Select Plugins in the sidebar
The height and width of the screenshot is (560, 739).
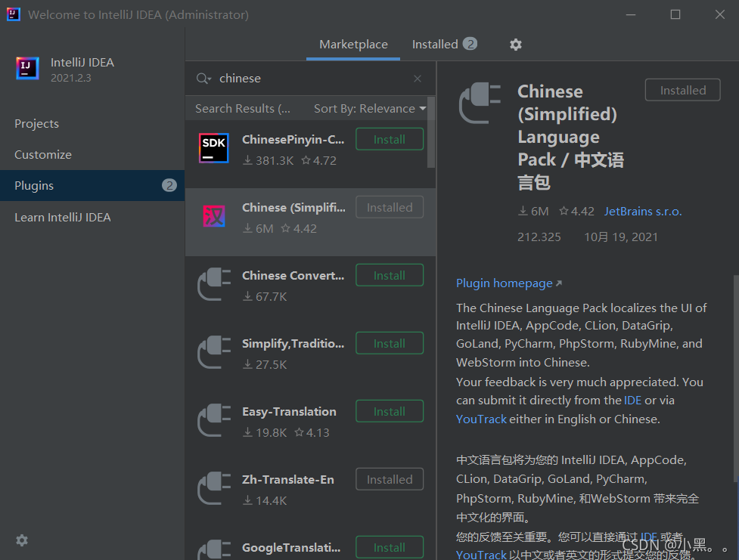coord(92,186)
